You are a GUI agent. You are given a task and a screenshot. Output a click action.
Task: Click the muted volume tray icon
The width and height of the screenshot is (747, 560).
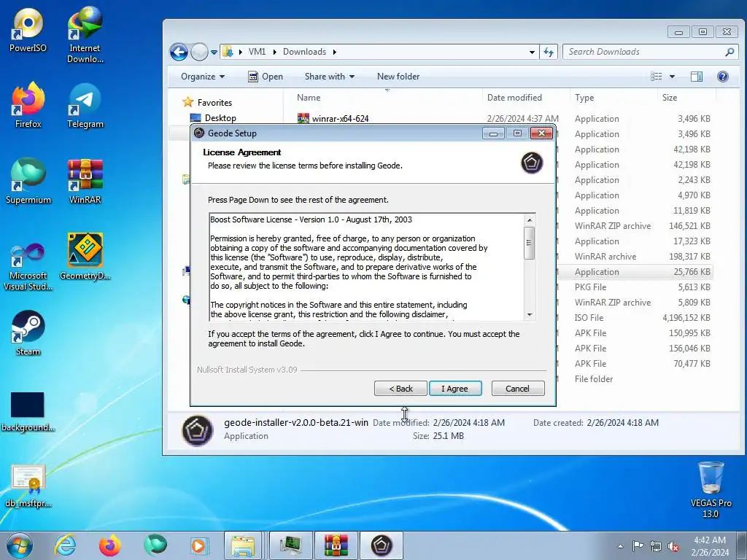[673, 546]
